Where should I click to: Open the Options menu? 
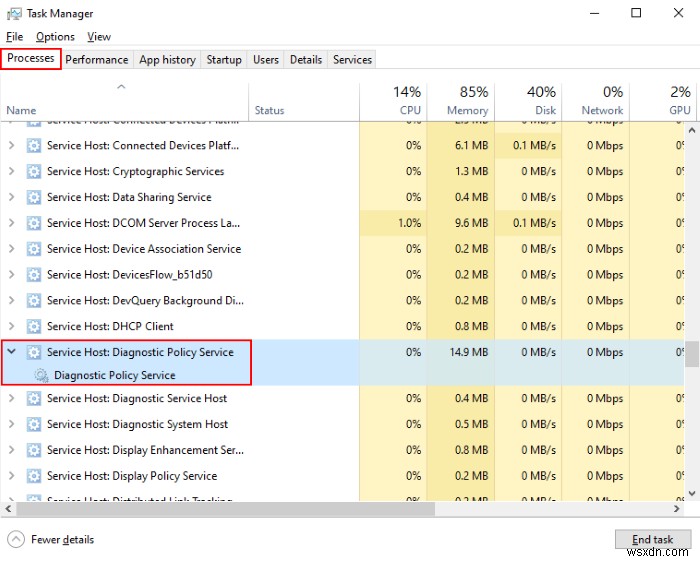(x=55, y=37)
